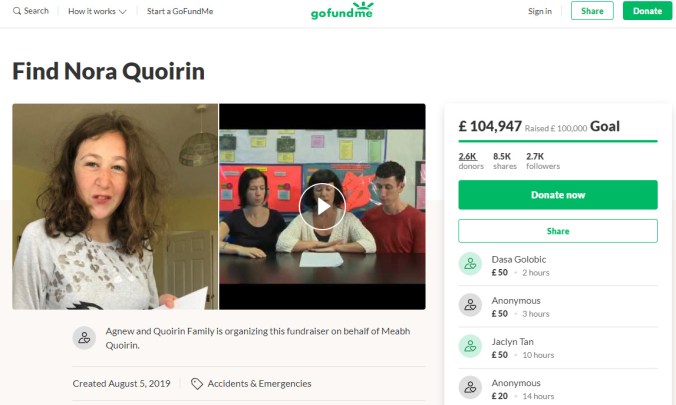Image resolution: width=676 pixels, height=405 pixels.
Task: Click the Donate now button
Action: (558, 195)
